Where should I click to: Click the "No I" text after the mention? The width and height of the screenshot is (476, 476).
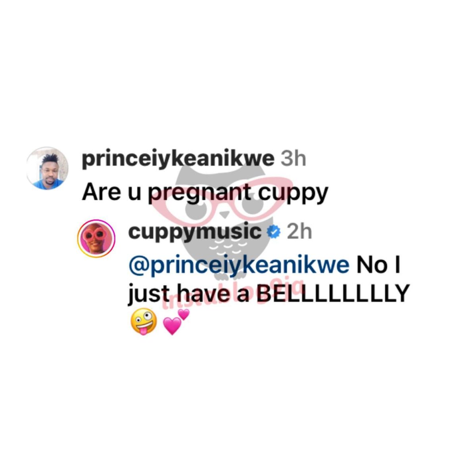pos(378,265)
